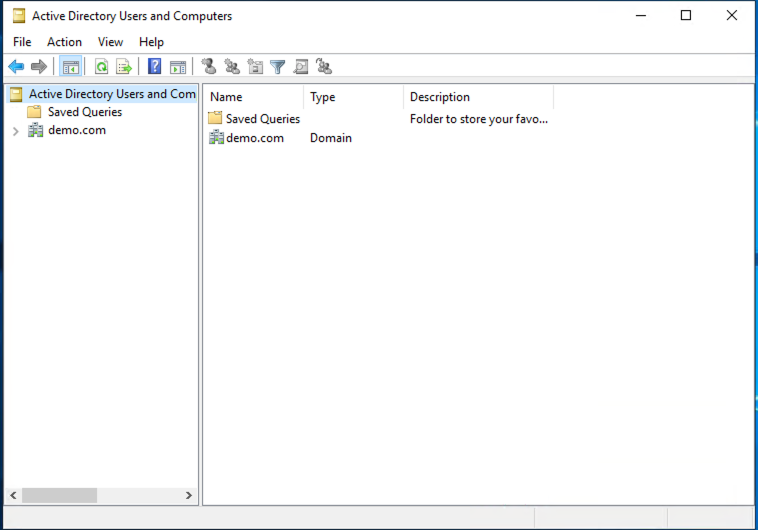Maximize the Active Directory window
Viewport: 758px width, 530px height.
pyautogui.click(x=685, y=15)
